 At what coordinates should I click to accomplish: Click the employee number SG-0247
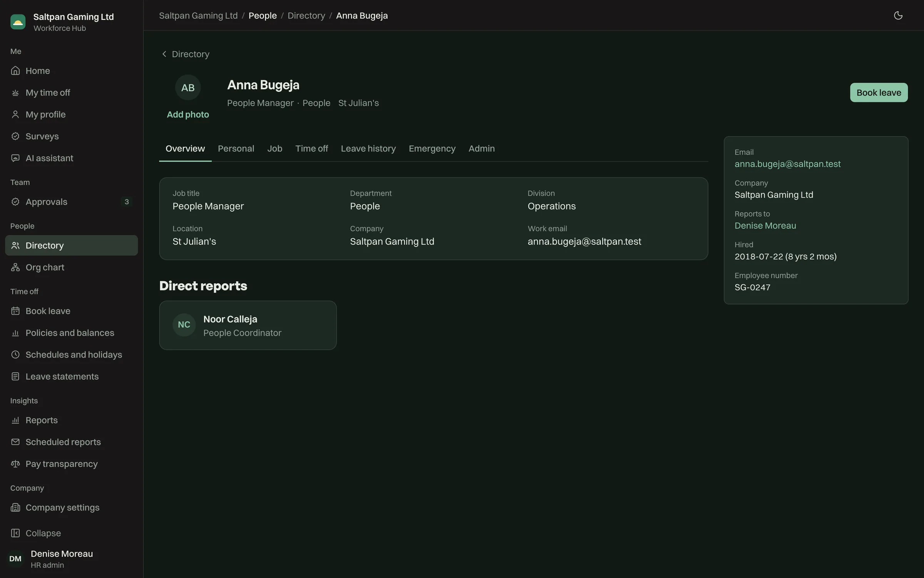point(752,287)
